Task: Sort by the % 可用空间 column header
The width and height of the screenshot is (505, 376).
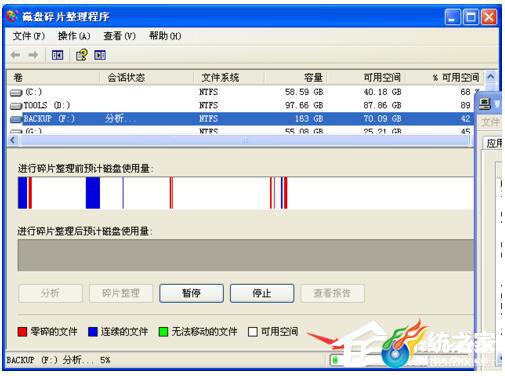Action: click(445, 78)
